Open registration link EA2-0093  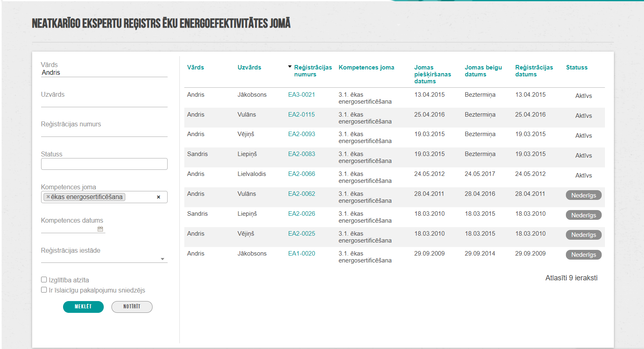tap(301, 134)
